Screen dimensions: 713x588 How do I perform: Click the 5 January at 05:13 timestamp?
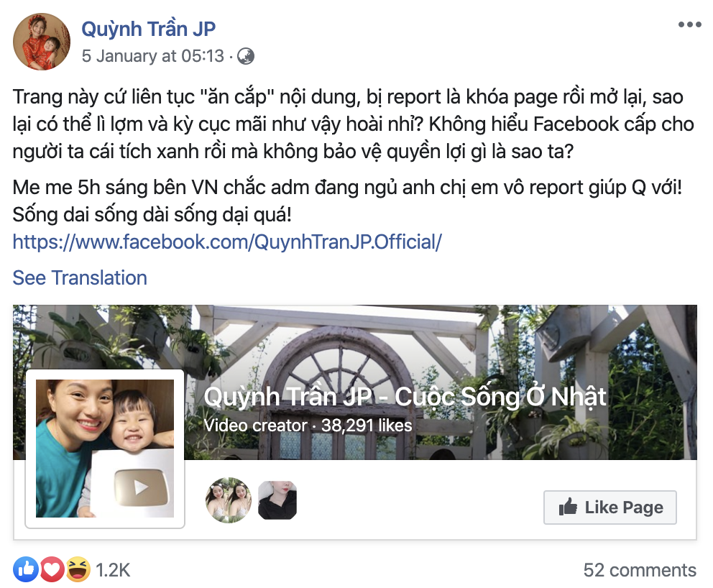click(x=153, y=56)
